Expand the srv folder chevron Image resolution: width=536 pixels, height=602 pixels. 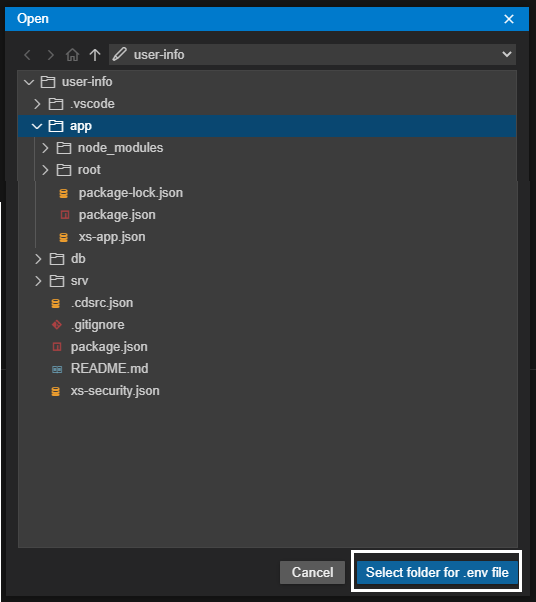[x=38, y=281]
